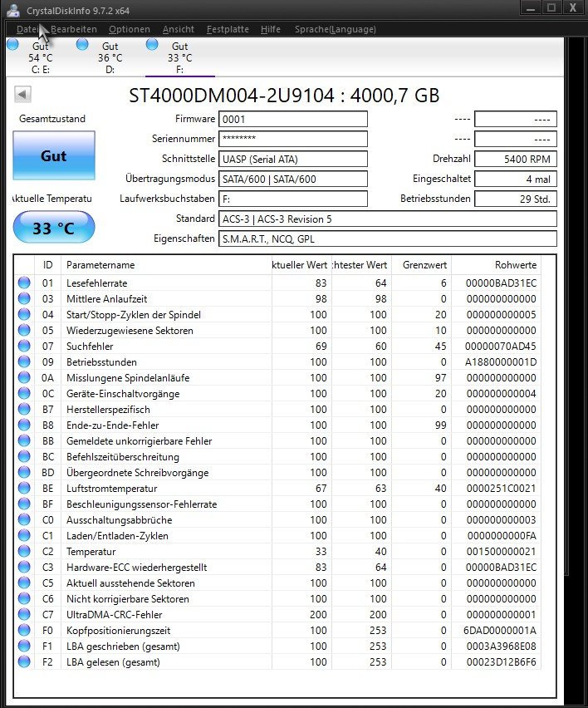The width and height of the screenshot is (588, 708).
Task: Click status icon for 05 Wiederzugewiesene Sektoren
Action: coord(24,330)
